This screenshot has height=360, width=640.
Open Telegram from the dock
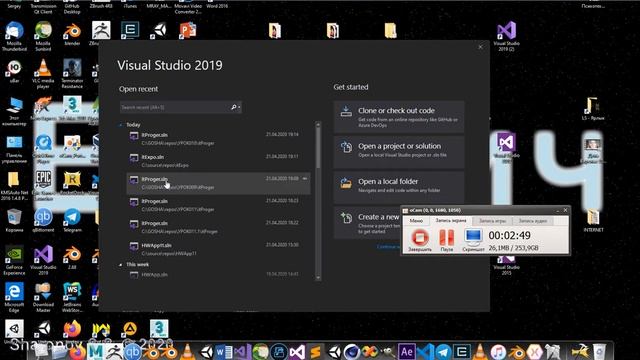443,351
